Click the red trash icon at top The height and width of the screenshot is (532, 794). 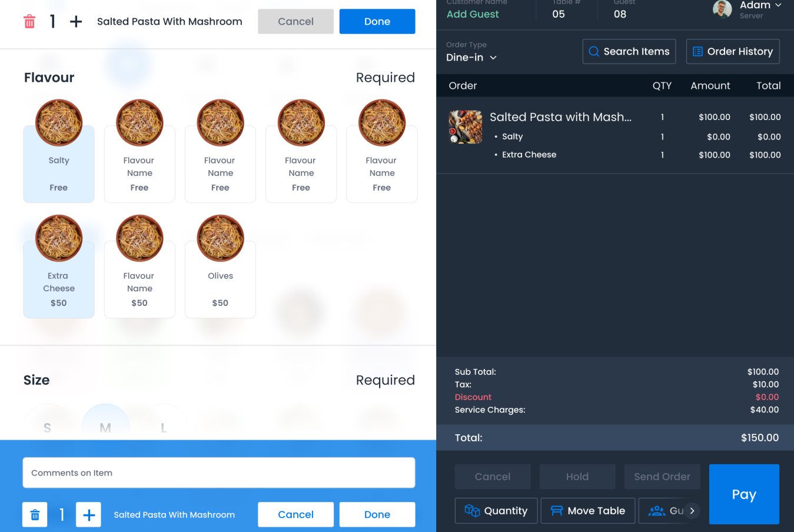coord(29,22)
